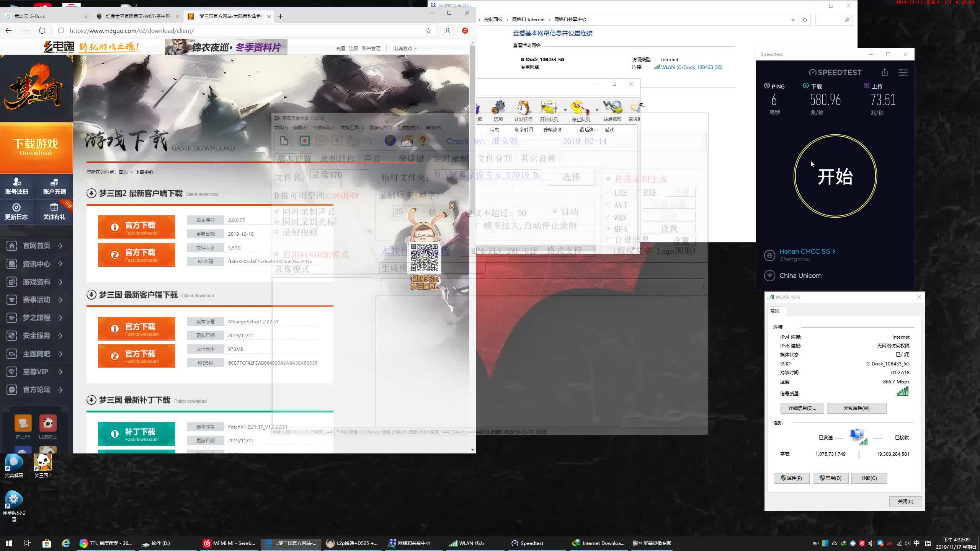Click 诊断(G) diagnose button
The width and height of the screenshot is (980, 551).
click(x=869, y=478)
